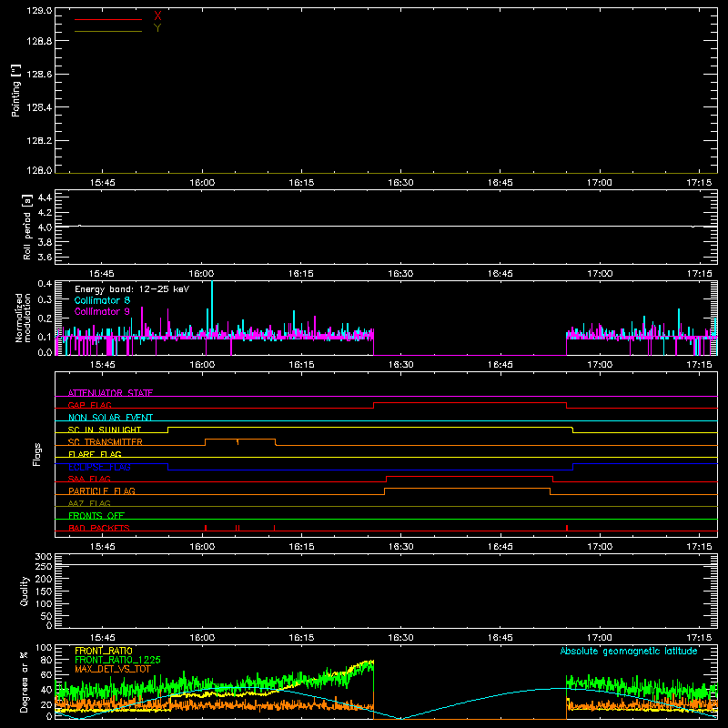Select the SC_IN_SUNLIGHT label
Viewport: 728px width, 728px height.
click(105, 430)
